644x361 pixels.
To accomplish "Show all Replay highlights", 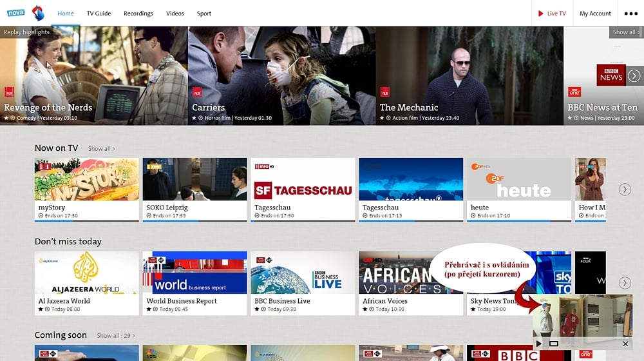I will point(626,32).
